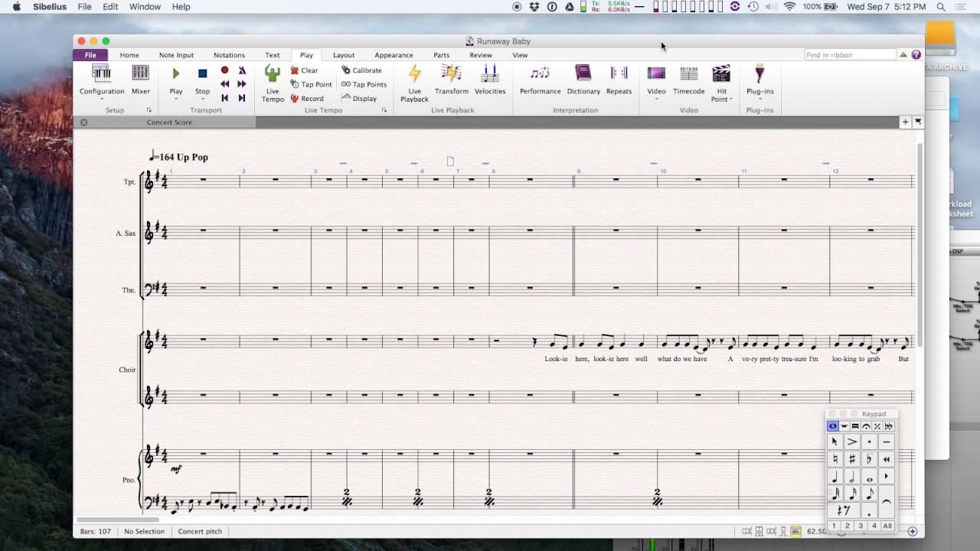Select the natural accidental on Keypad
The image size is (980, 551).
click(835, 459)
